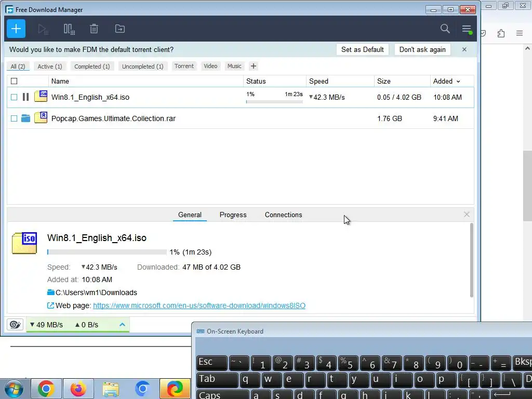Open the browser window hamburger menu

[x=520, y=33]
